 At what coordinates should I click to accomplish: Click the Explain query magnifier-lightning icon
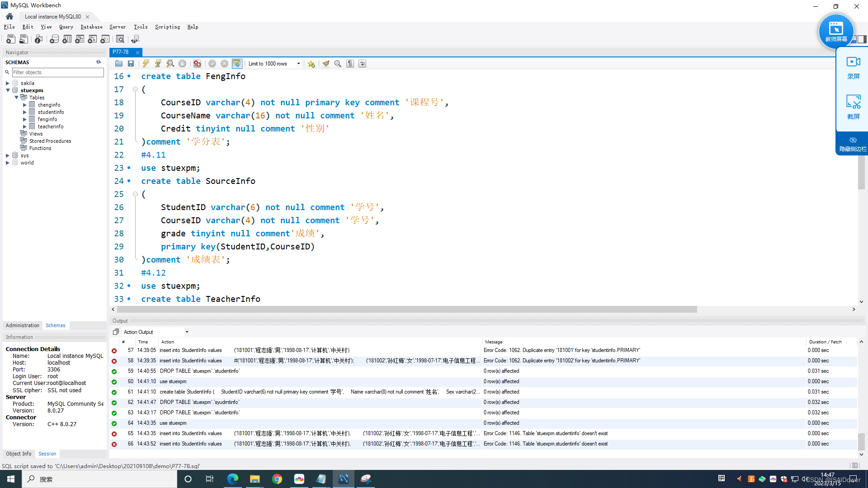(x=170, y=64)
